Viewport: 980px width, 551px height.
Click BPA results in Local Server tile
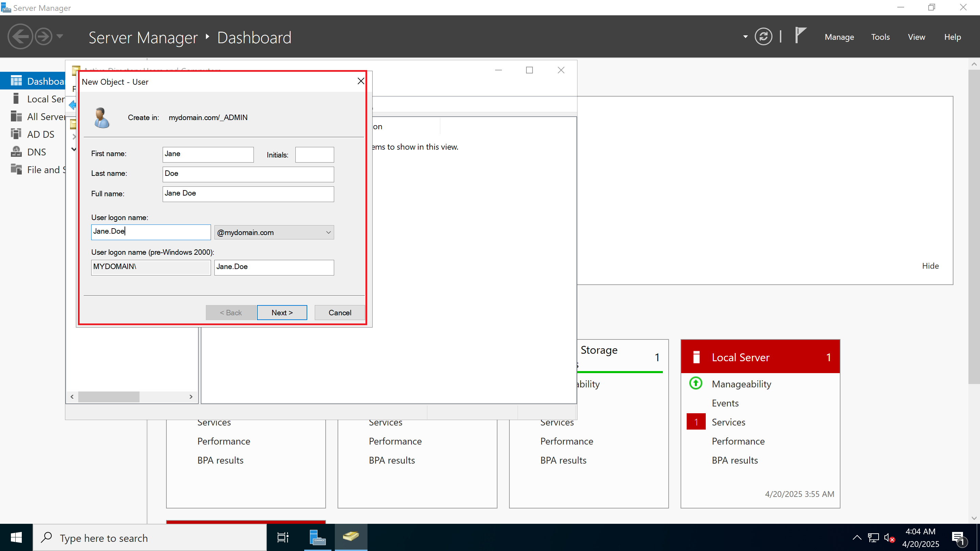[735, 460]
